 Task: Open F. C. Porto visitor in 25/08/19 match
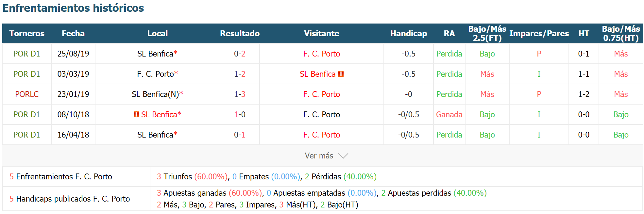coord(322,54)
